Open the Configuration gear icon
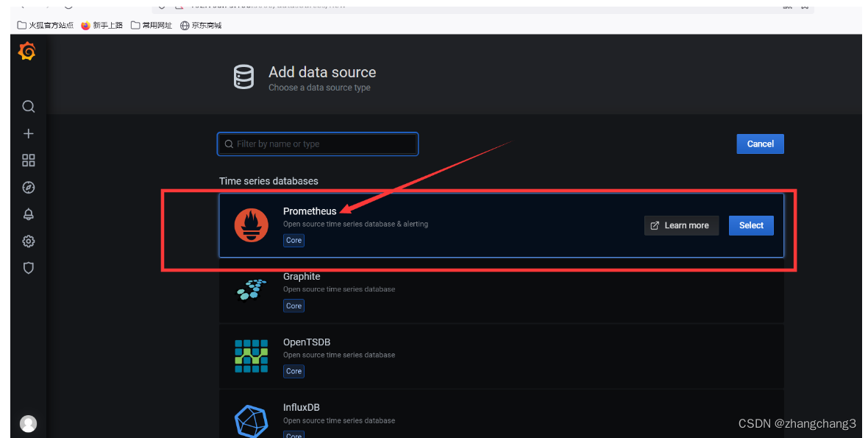Screen dimensions: 868x438 28,241
